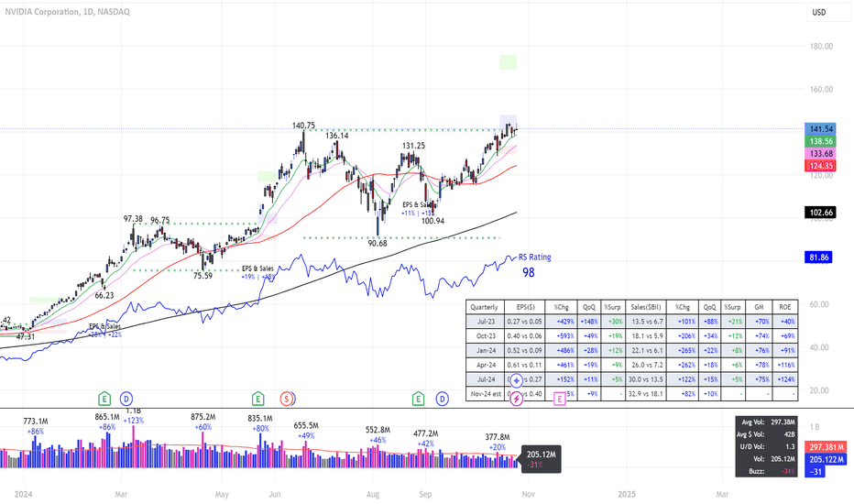This screenshot has width=854, height=504.
Task: Click the green earnings E marker before June
Action: pyautogui.click(x=257, y=399)
